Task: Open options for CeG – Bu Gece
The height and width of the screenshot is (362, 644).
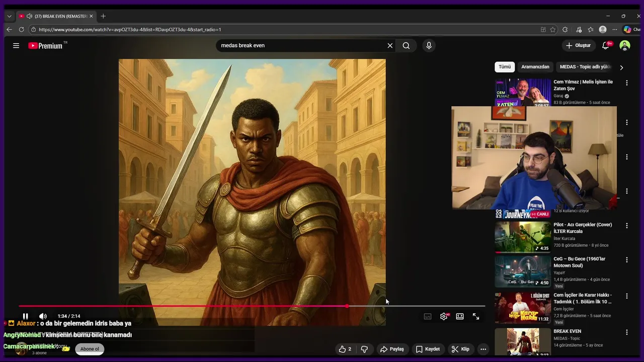Action: [627, 260]
